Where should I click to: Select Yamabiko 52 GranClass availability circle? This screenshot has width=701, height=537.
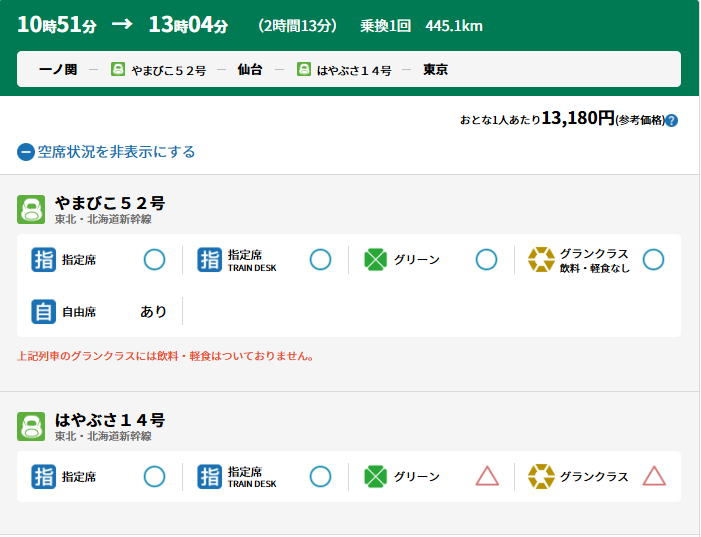(x=653, y=260)
